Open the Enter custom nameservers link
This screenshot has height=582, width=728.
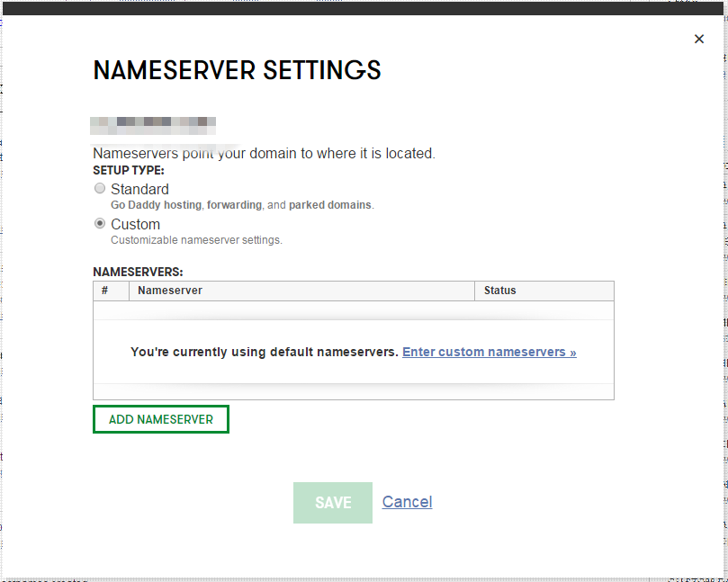[489, 352]
